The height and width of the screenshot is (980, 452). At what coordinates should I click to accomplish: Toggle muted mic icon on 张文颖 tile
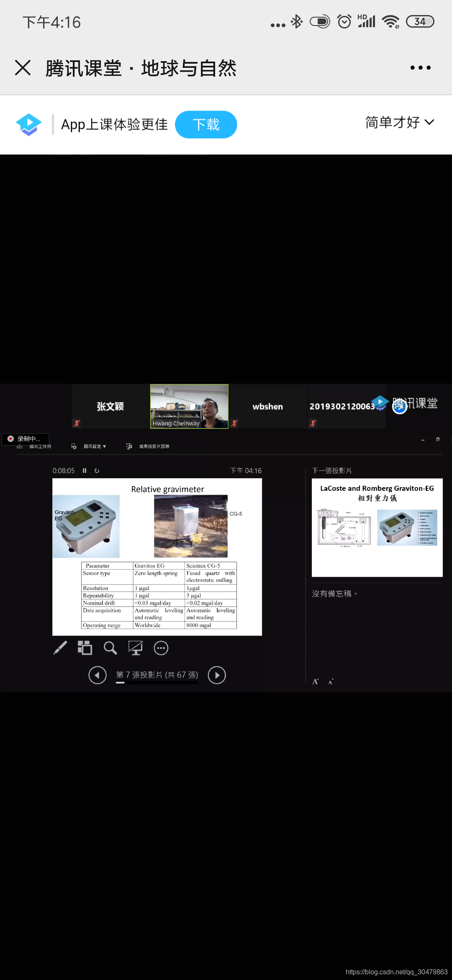point(77,423)
